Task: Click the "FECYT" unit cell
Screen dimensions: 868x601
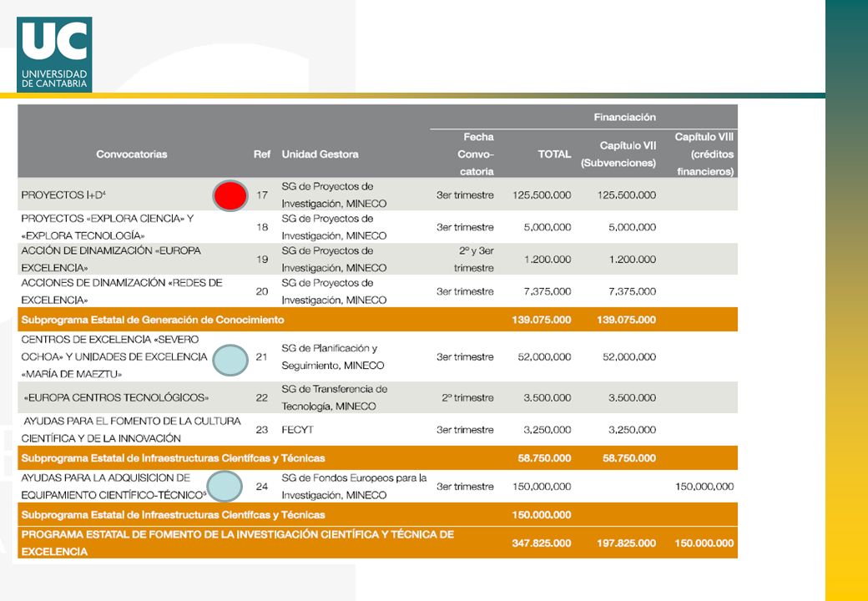Action: (297, 429)
